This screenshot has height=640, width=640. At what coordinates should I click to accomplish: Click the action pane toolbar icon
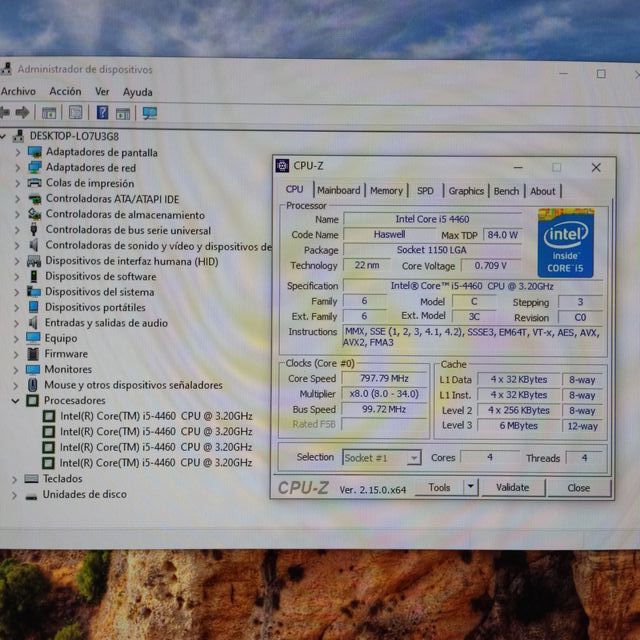click(123, 113)
